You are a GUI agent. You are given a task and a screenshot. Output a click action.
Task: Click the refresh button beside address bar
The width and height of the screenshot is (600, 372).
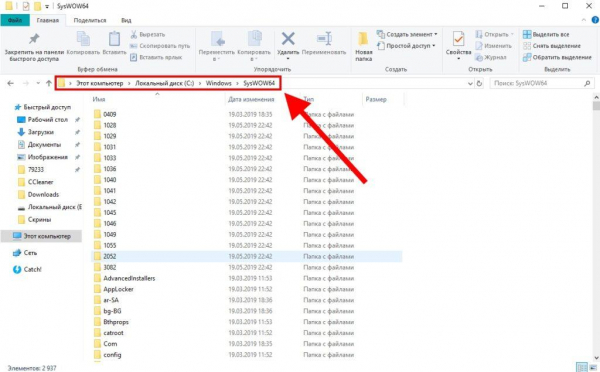pyautogui.click(x=479, y=83)
